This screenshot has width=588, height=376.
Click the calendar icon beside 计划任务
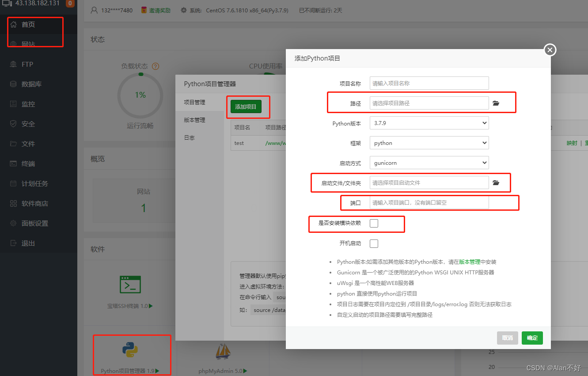(13, 183)
